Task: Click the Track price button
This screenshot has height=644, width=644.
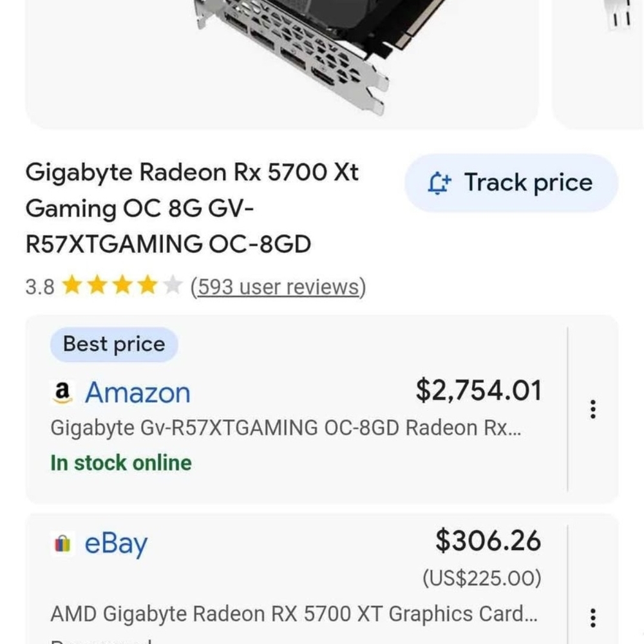Action: tap(511, 182)
